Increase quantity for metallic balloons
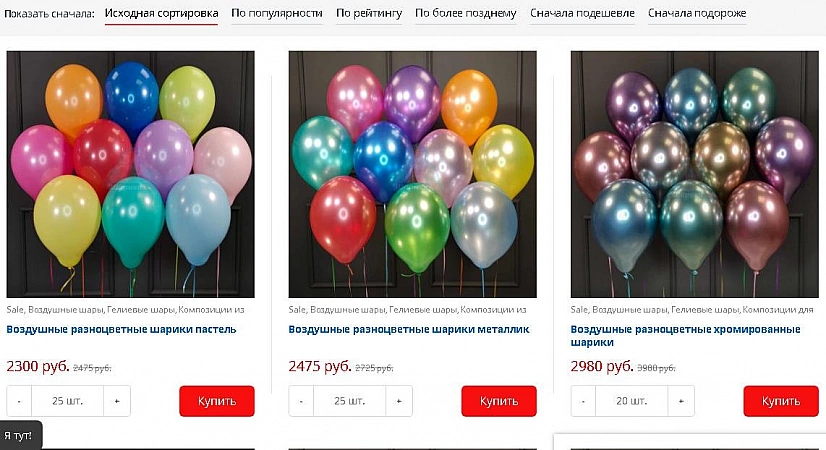The image size is (826, 450). pyautogui.click(x=399, y=401)
